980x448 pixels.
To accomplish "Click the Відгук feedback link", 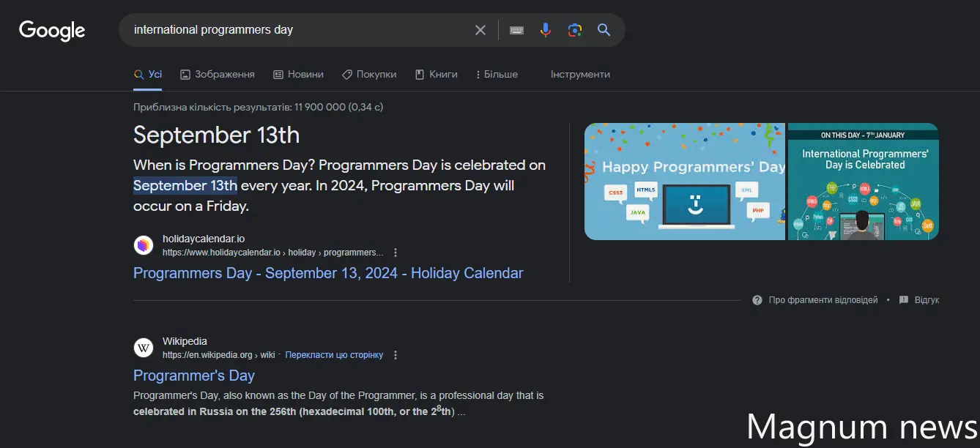I will pyautogui.click(x=927, y=300).
